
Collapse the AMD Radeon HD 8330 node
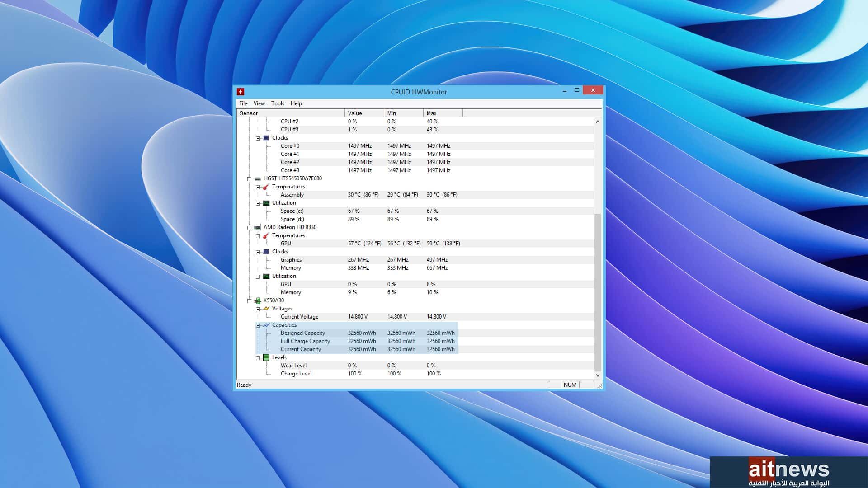(x=249, y=228)
